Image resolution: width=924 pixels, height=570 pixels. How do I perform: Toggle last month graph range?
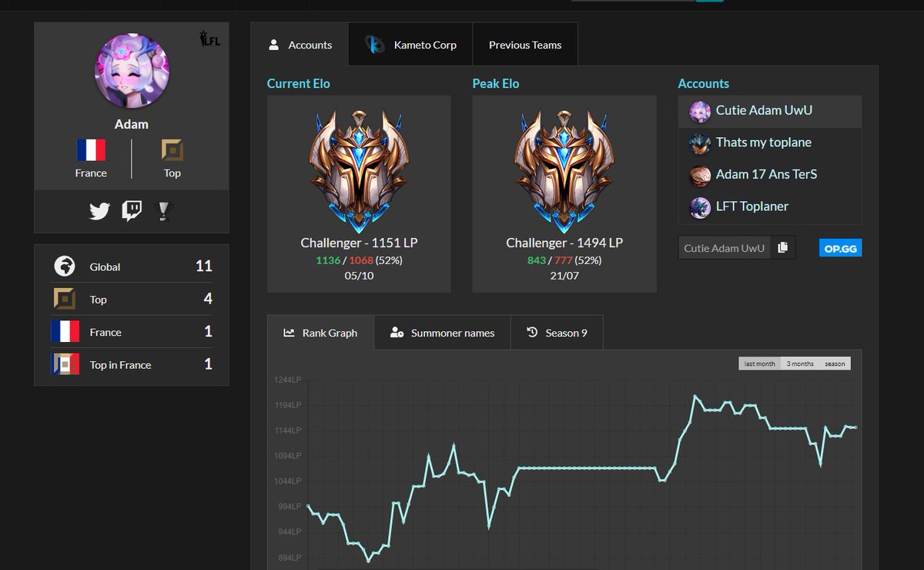(758, 363)
